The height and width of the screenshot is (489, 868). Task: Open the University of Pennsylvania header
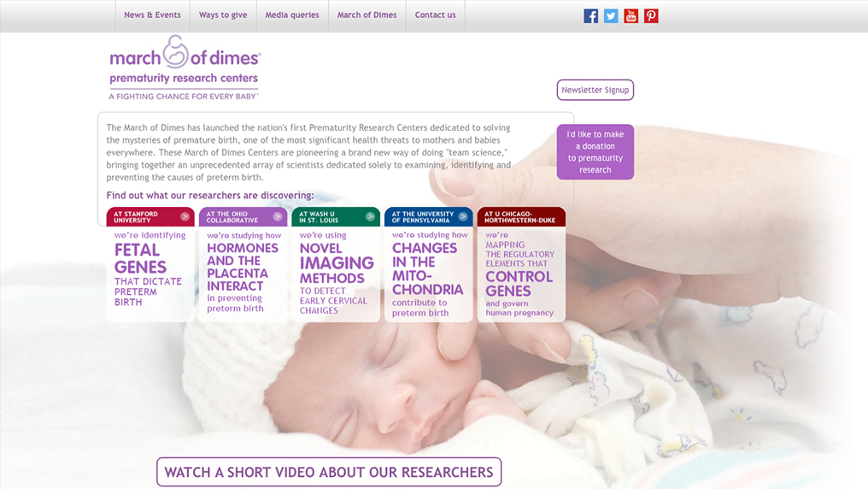click(x=429, y=216)
